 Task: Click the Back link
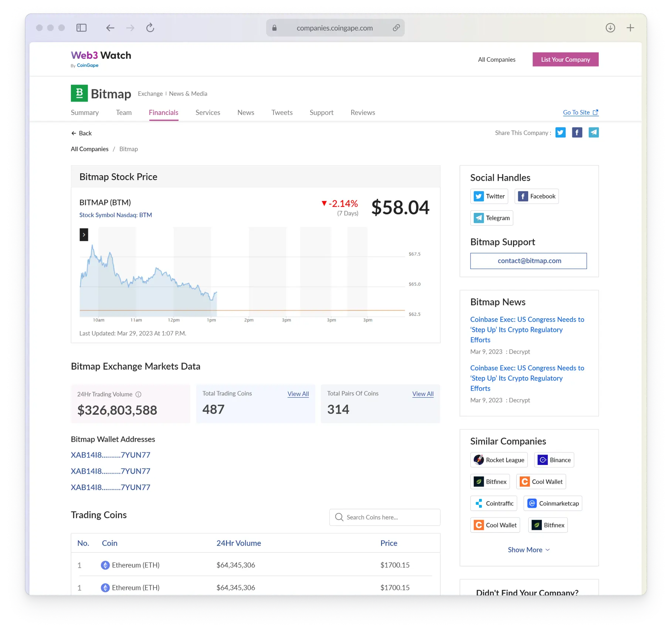(x=81, y=133)
